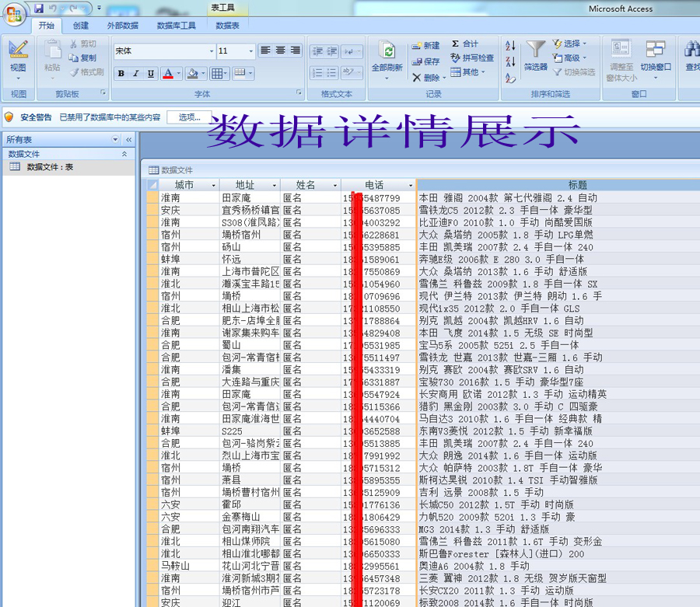Select the 数据文件 document tab
The image size is (700, 607).
pyautogui.click(x=171, y=170)
